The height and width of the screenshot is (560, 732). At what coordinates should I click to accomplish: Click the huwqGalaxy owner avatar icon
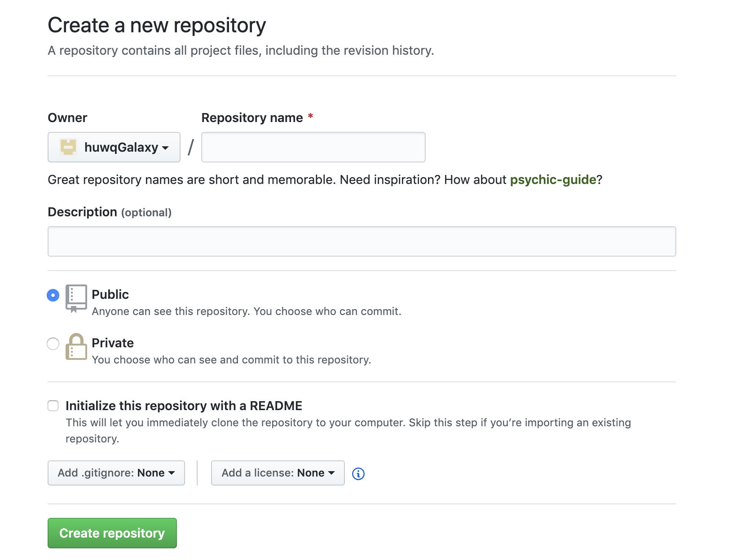[68, 147]
